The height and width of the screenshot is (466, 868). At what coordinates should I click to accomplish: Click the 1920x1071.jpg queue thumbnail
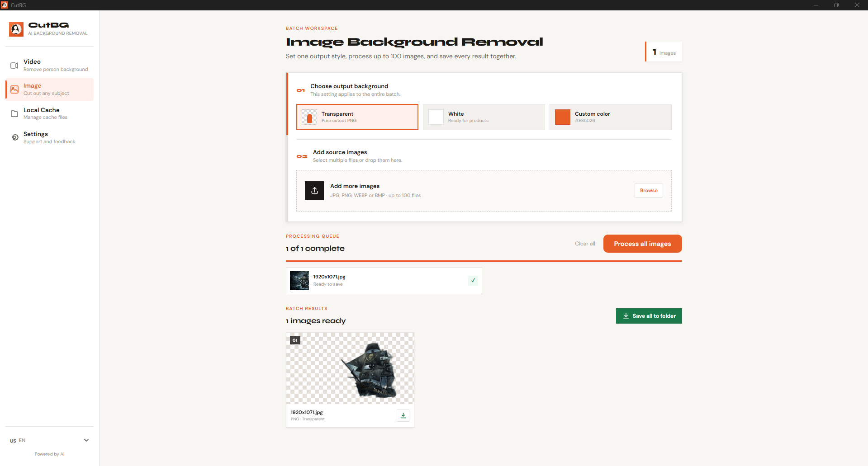pyautogui.click(x=299, y=281)
